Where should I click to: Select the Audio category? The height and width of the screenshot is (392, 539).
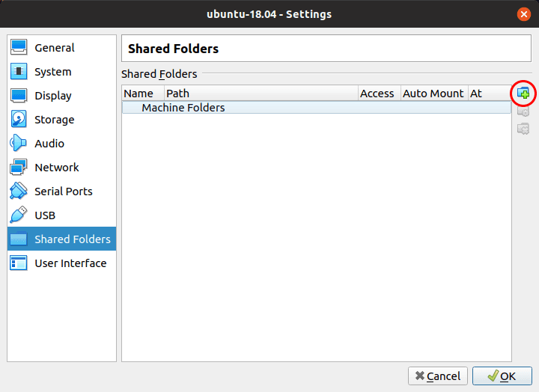(61, 144)
